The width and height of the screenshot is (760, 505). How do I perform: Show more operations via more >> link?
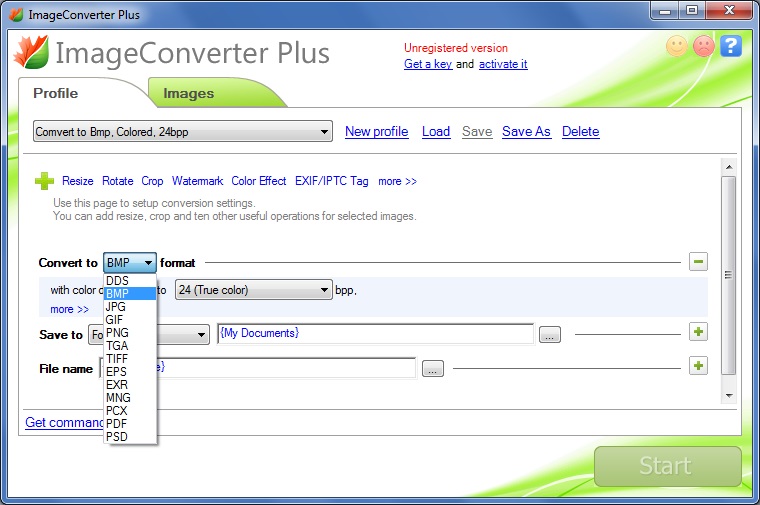click(397, 181)
